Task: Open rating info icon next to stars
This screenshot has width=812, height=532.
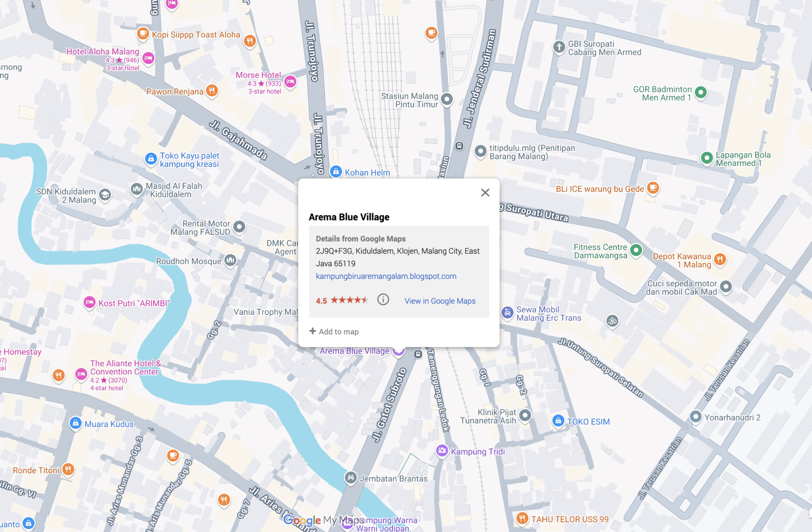Action: [383, 299]
